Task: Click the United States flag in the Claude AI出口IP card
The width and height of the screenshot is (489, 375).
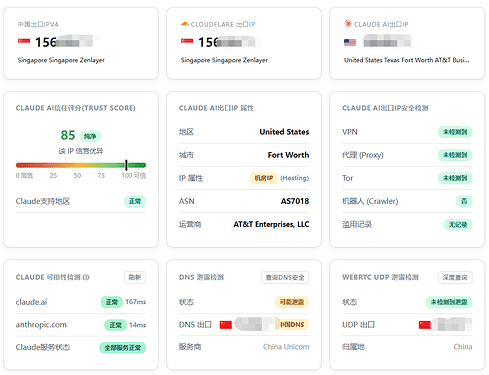Action: pos(350,42)
